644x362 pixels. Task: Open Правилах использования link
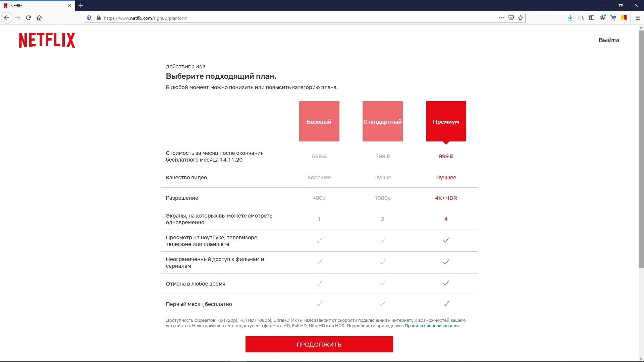[431, 326]
